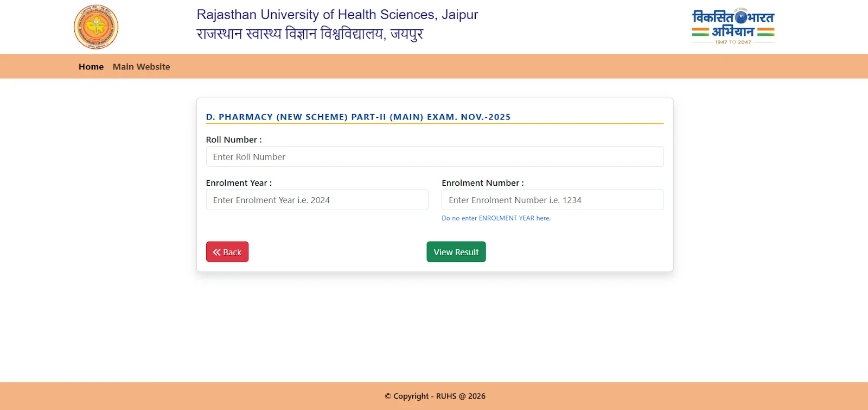Focus the Enrolment Number input field
The height and width of the screenshot is (410, 868).
[552, 200]
